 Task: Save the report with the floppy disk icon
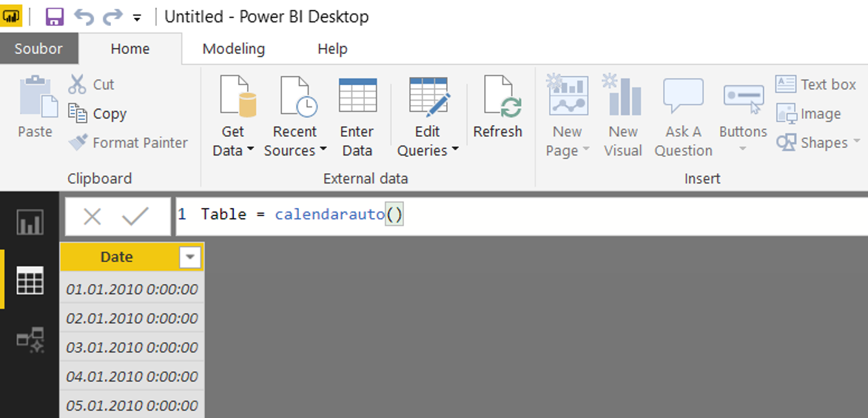pos(54,16)
